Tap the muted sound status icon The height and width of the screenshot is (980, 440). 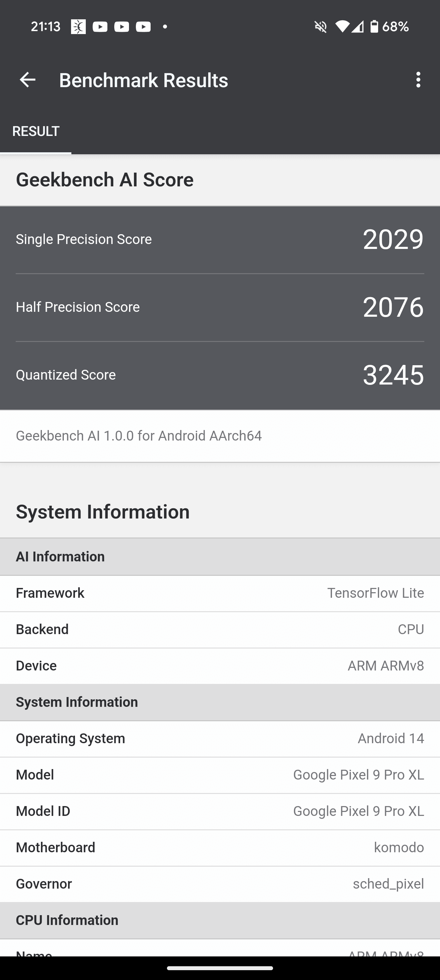(x=321, y=27)
